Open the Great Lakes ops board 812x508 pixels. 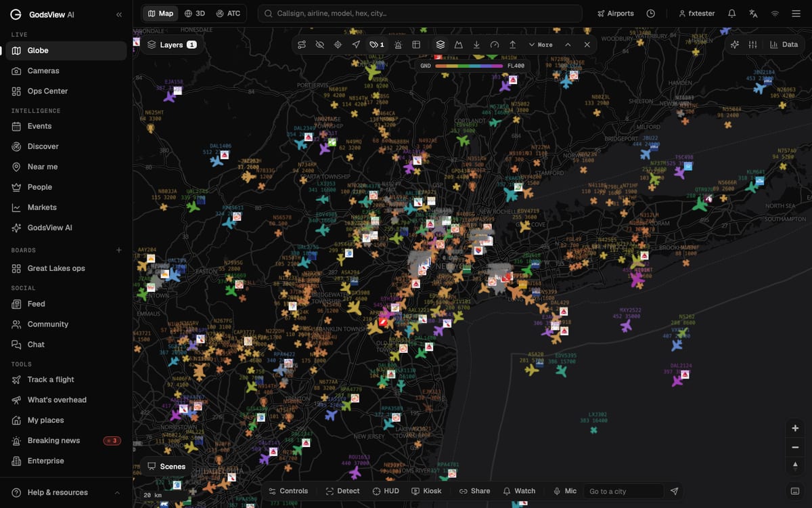[x=66, y=268]
